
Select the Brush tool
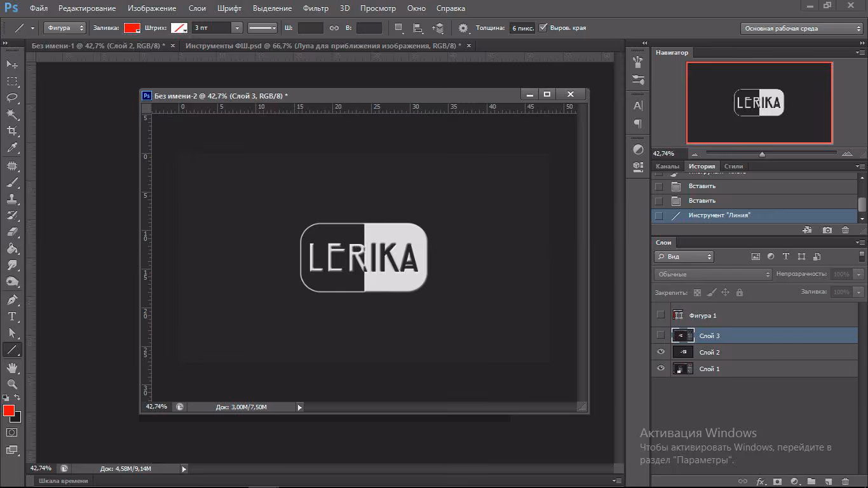[12, 182]
